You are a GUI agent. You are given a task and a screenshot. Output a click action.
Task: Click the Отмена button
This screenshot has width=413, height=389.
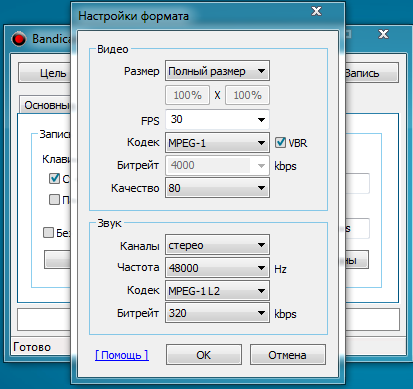[x=287, y=355]
